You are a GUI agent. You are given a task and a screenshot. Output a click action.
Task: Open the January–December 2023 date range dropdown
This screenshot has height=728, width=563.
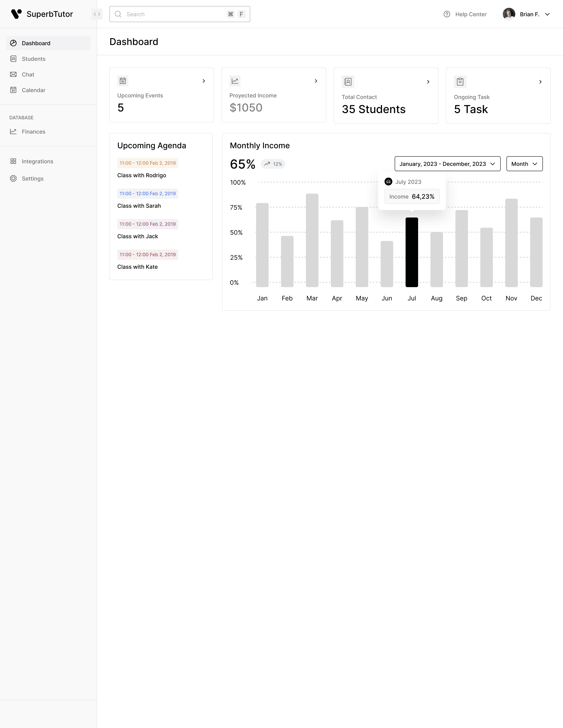[447, 164]
